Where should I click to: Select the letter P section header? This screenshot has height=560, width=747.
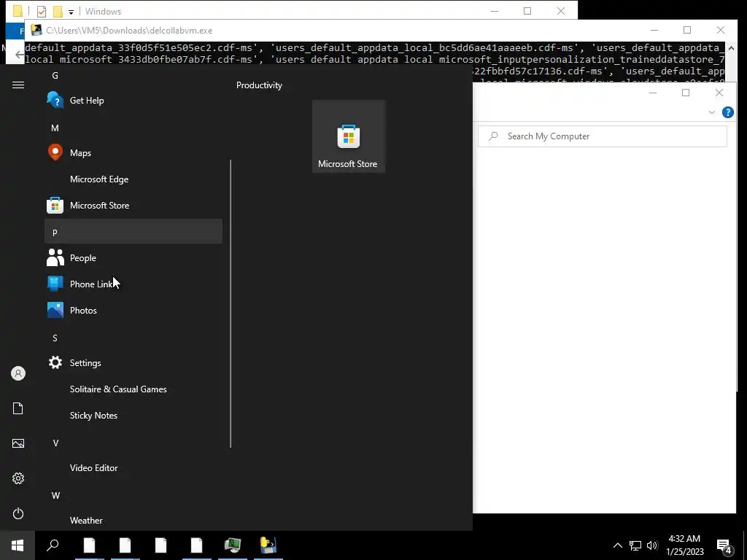click(x=133, y=233)
